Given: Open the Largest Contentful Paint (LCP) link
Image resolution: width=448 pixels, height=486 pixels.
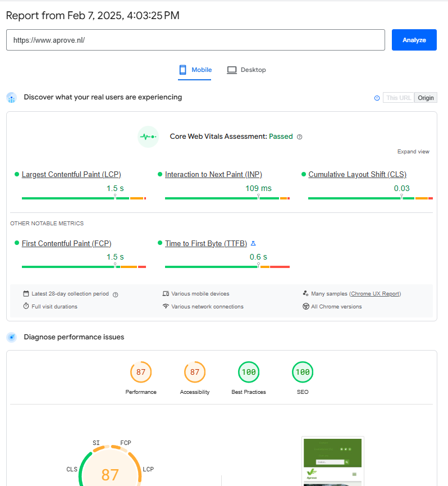Looking at the screenshot, I should click(x=71, y=175).
